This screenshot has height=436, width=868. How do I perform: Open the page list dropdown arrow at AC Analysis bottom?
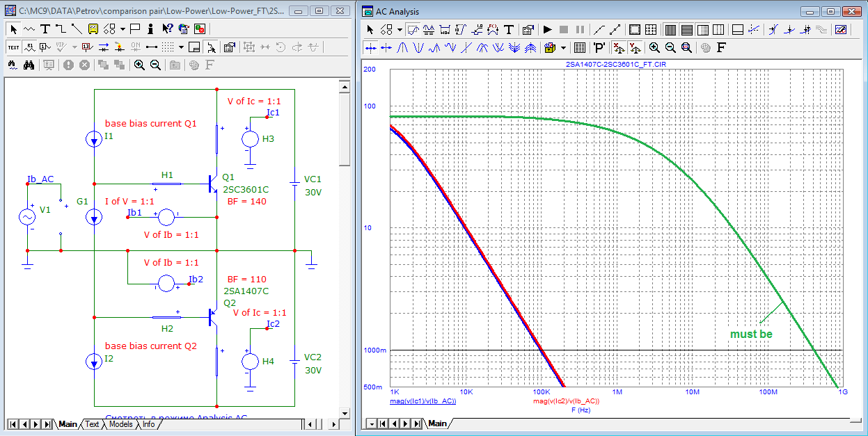click(371, 423)
